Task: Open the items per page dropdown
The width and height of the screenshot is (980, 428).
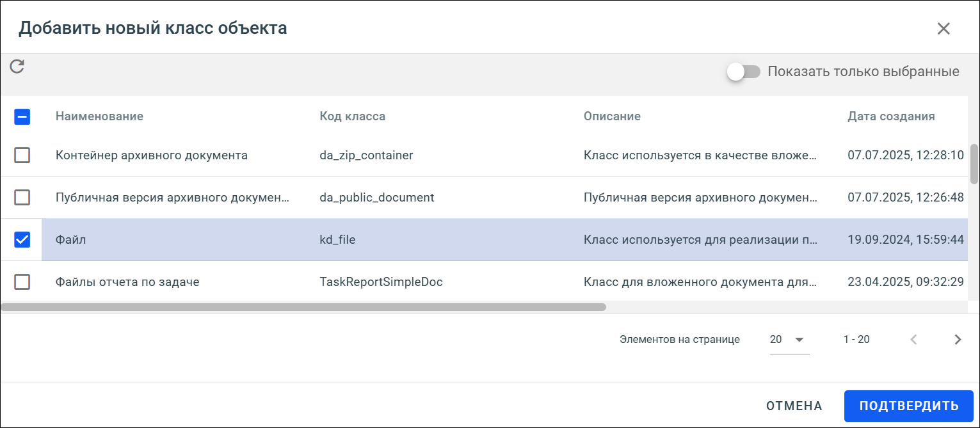Action: coord(789,340)
